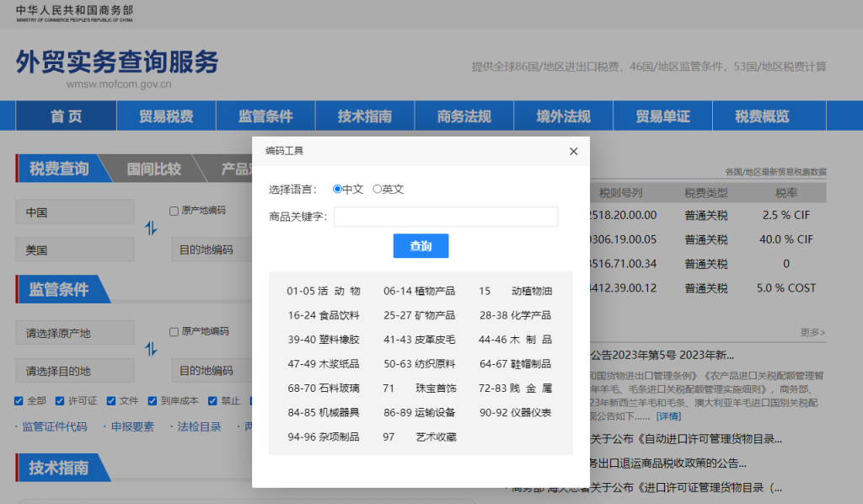Choose category 25-27 矿物产品
The height and width of the screenshot is (504, 863).
pos(420,315)
